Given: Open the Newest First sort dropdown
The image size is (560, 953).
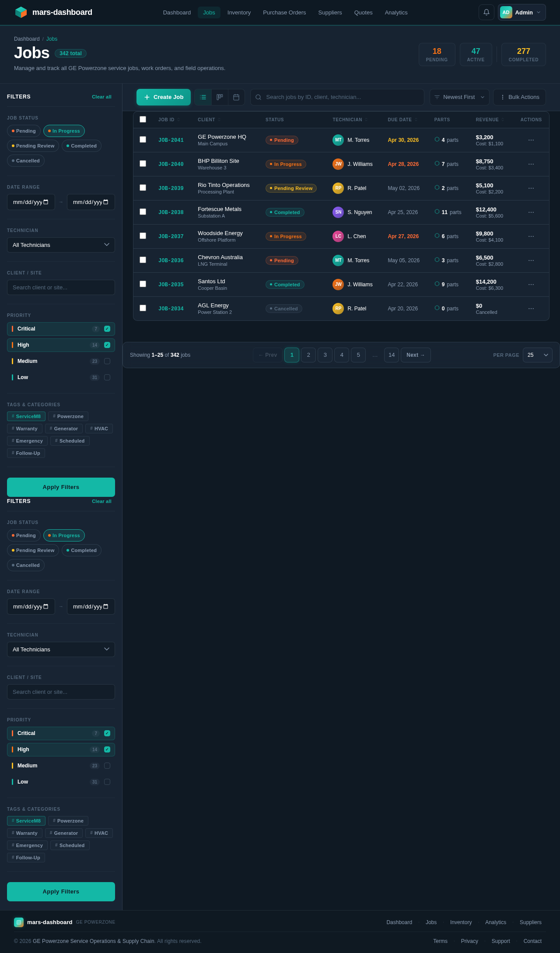Looking at the screenshot, I should tap(459, 97).
